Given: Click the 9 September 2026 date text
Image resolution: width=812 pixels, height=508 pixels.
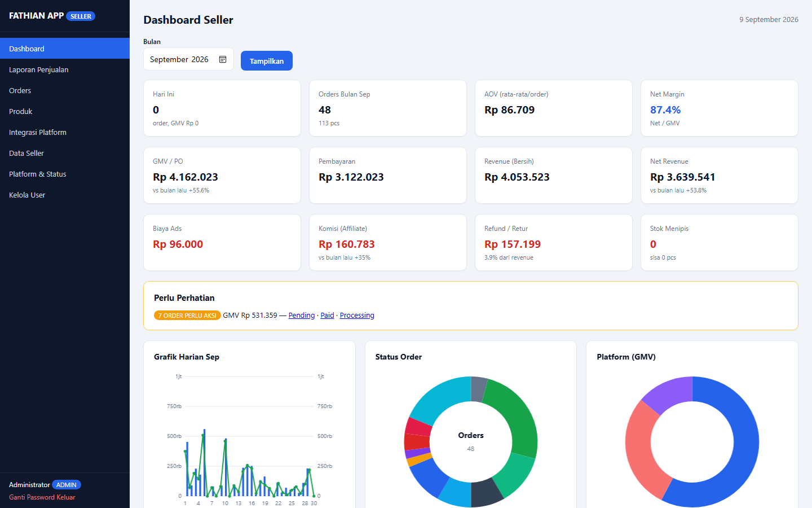Looking at the screenshot, I should coord(769,19).
